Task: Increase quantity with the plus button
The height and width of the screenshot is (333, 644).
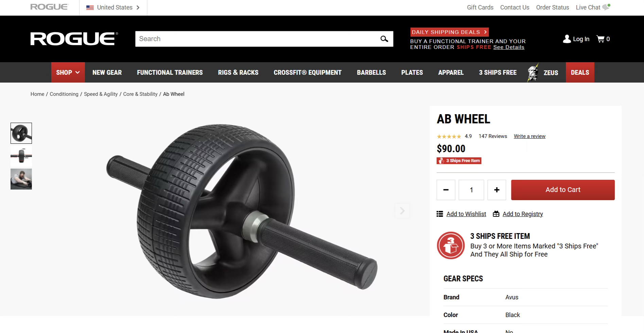Action: (497, 190)
